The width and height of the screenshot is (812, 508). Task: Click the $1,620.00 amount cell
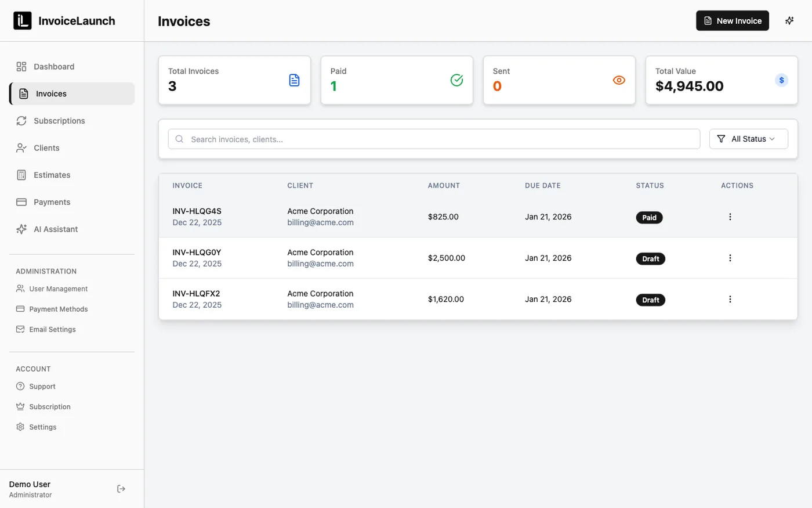coord(446,299)
